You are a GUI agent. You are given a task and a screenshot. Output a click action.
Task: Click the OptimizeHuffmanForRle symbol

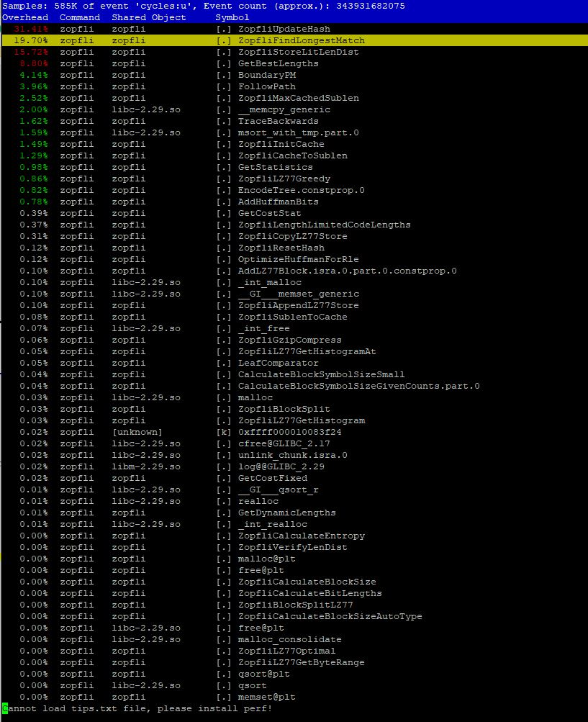(x=298, y=259)
